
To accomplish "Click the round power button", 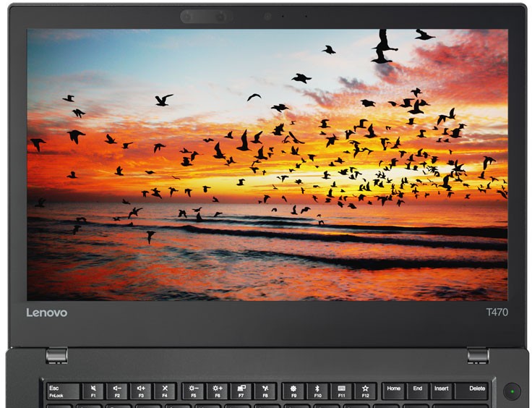I will (512, 391).
